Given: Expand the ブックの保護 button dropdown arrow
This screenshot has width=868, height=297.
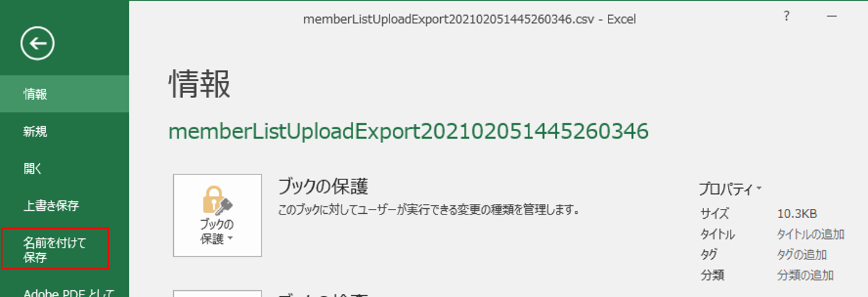Looking at the screenshot, I should point(230,239).
